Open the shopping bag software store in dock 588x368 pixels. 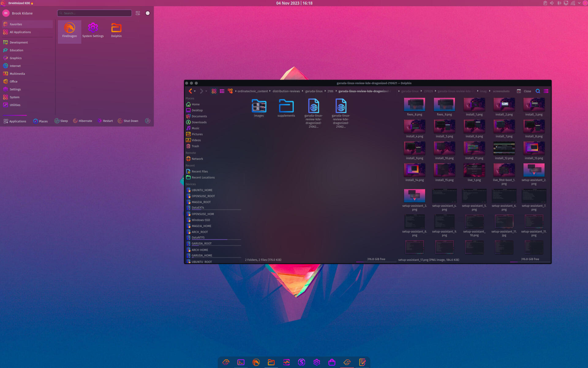click(332, 362)
